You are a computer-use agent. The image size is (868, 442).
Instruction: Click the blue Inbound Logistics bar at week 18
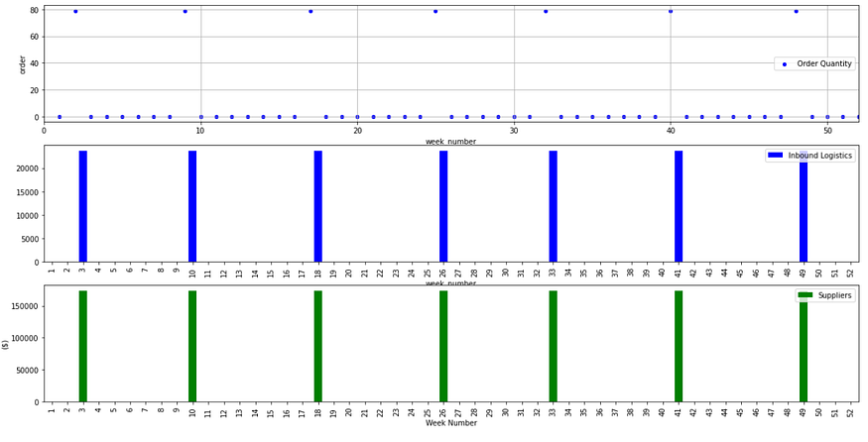(x=317, y=206)
